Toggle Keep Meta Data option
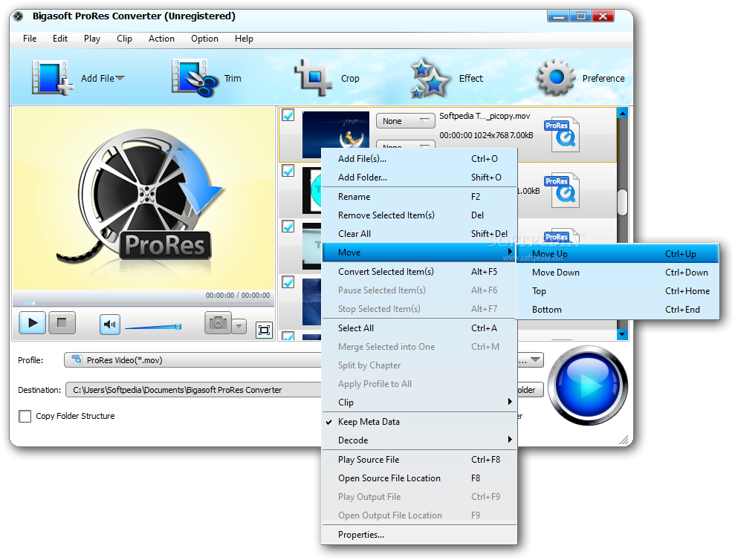The height and width of the screenshot is (560, 735). [419, 422]
